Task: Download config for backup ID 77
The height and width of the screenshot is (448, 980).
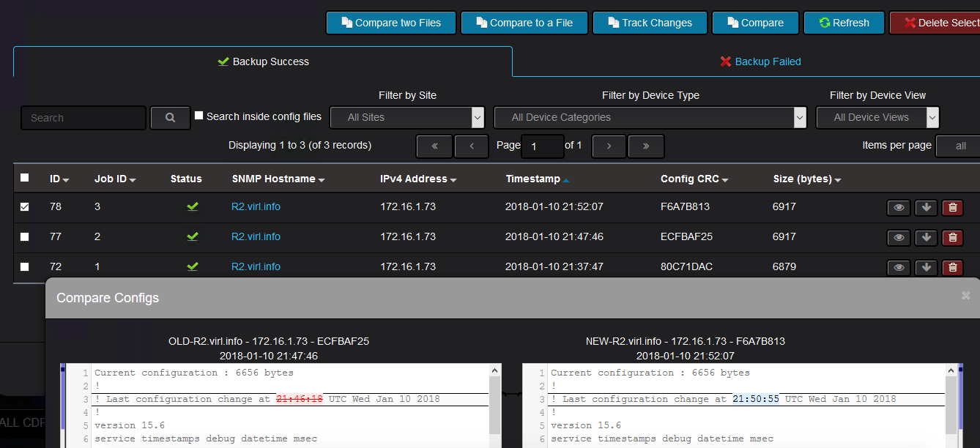Action: click(926, 237)
